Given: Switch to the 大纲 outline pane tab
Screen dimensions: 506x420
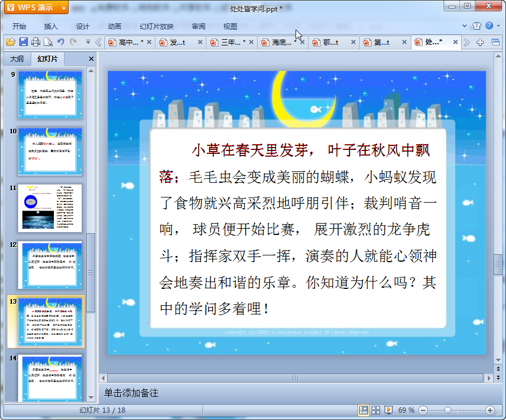Looking at the screenshot, I should point(17,59).
